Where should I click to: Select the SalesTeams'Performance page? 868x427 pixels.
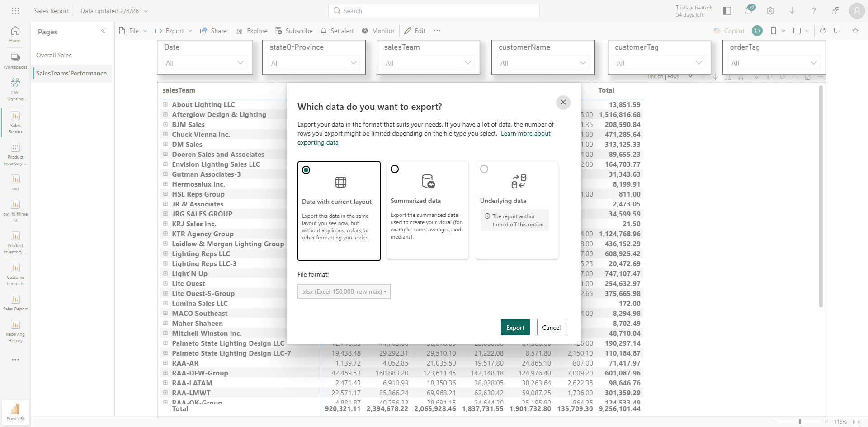pyautogui.click(x=72, y=73)
